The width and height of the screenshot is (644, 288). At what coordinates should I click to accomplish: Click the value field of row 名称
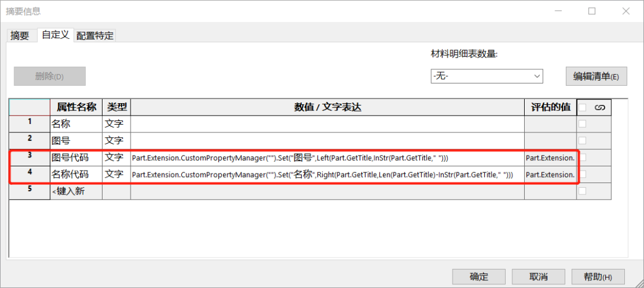327,124
